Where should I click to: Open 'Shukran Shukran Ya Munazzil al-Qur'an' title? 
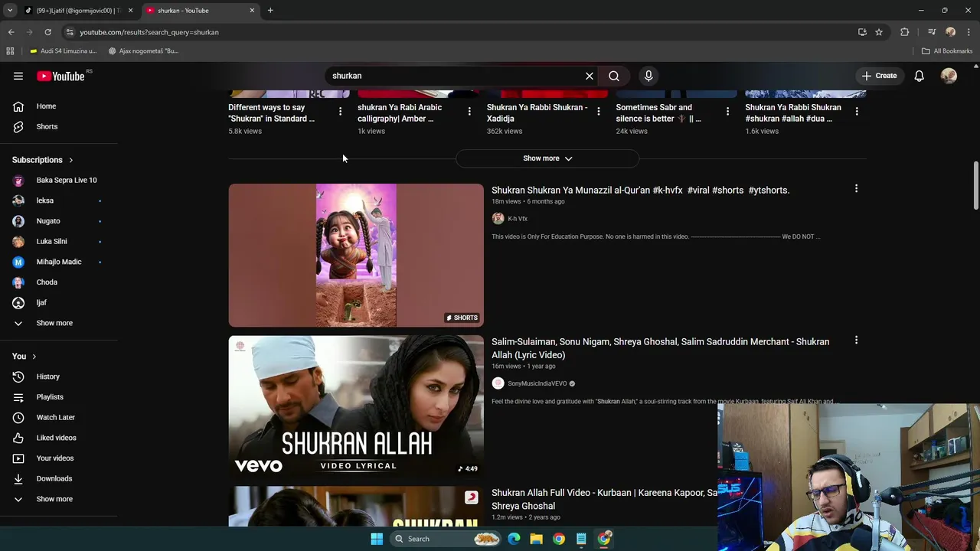(x=640, y=190)
